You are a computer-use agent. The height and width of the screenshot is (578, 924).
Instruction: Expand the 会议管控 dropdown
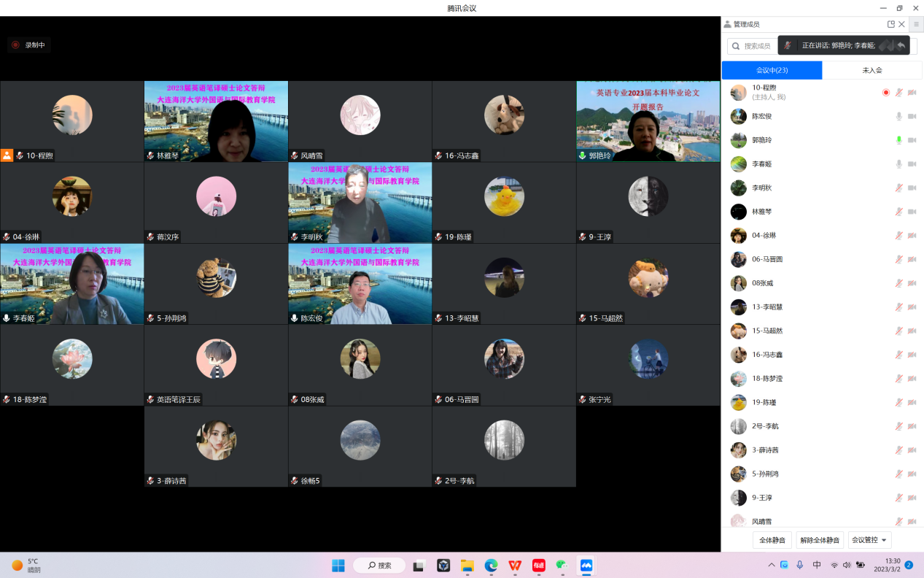pyautogui.click(x=871, y=540)
